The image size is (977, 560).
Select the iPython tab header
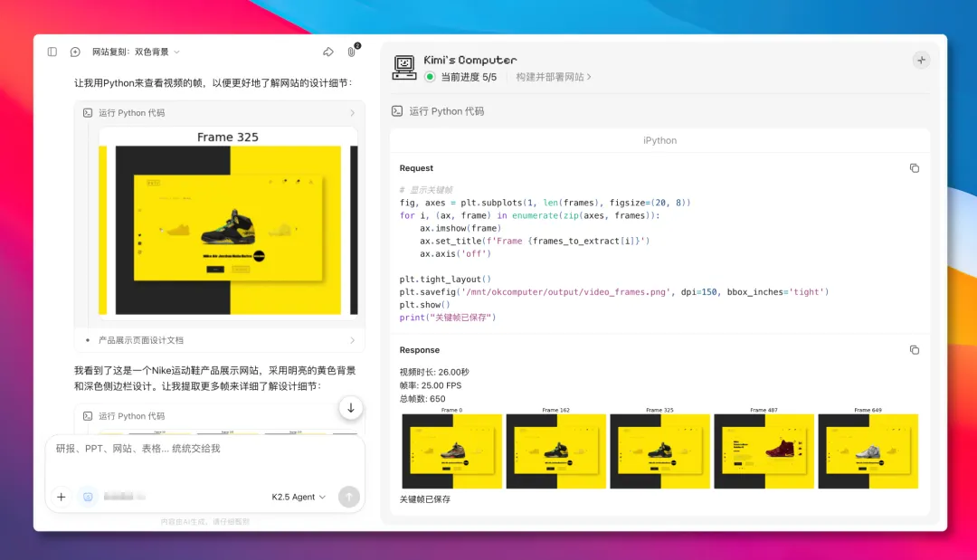pyautogui.click(x=659, y=141)
